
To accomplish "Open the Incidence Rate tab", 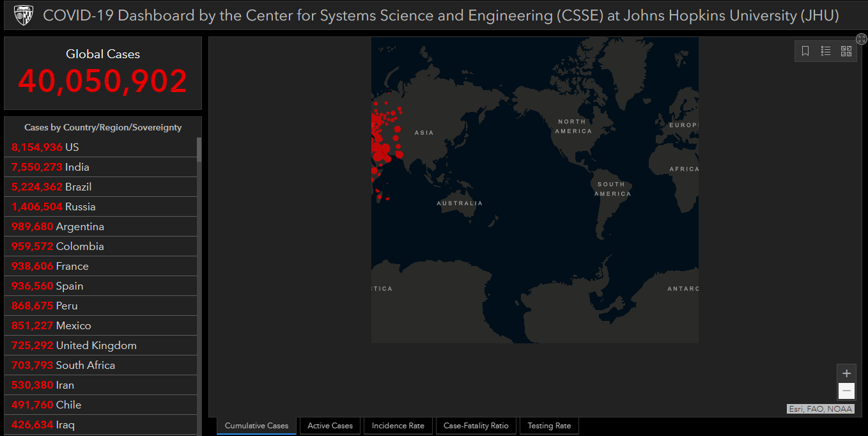I will click(398, 426).
